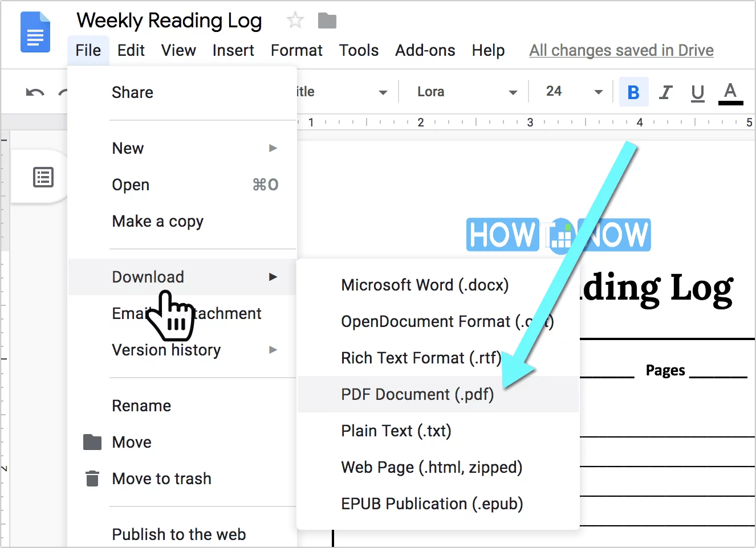Viewport: 756px width, 548px height.
Task: Open the paragraph style dropdown arrow
Action: 383,92
